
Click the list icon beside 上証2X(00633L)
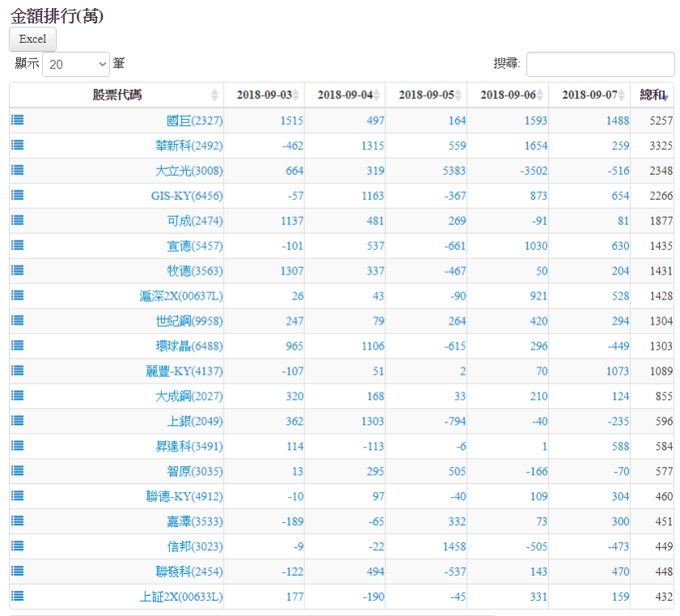[17, 597]
